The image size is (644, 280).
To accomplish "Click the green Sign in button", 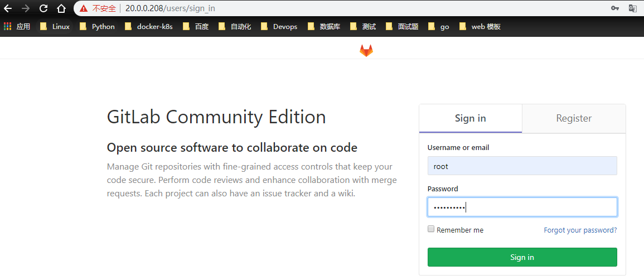I will [522, 257].
